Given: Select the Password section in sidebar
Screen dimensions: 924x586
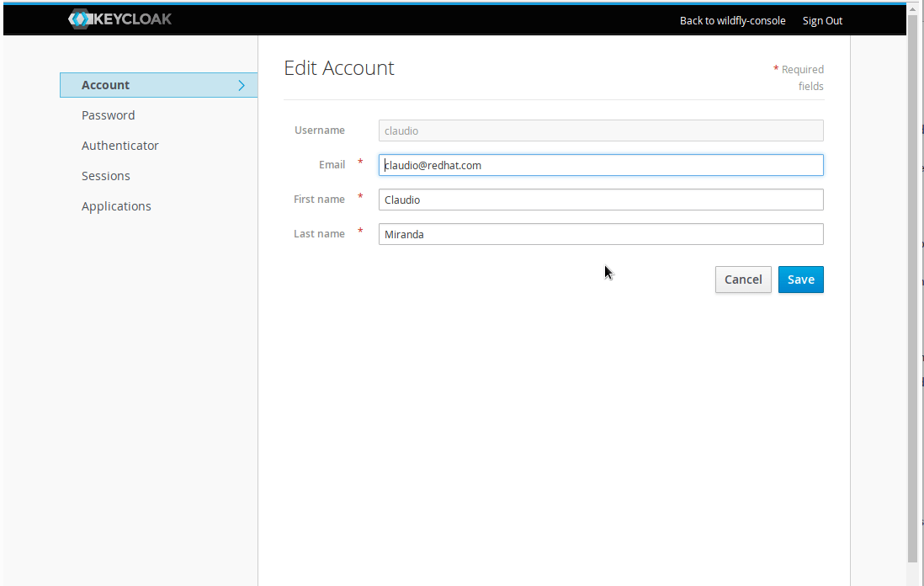Looking at the screenshot, I should [108, 115].
